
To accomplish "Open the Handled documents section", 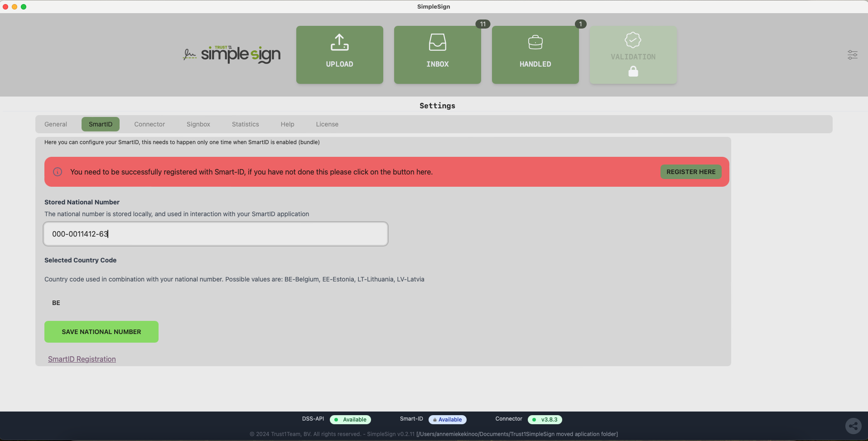I will (535, 55).
